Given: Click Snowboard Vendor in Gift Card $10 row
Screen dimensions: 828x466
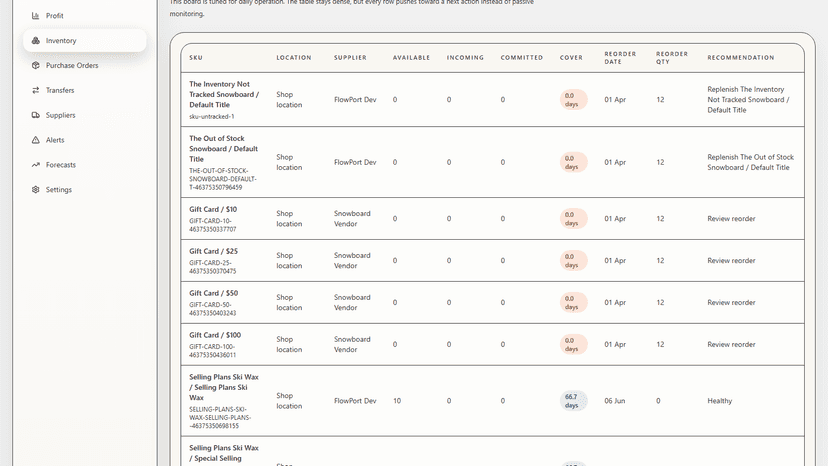Looking at the screenshot, I should click(352, 219).
